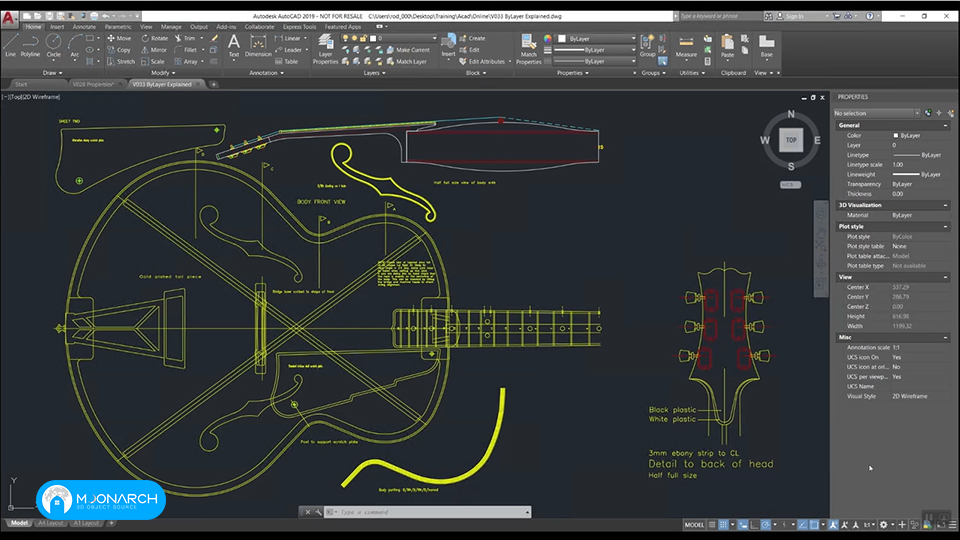Click the Group tool

(x=647, y=46)
